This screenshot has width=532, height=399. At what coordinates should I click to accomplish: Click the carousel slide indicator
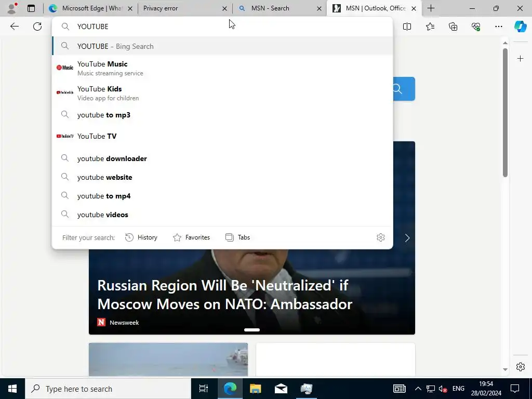coord(252,330)
